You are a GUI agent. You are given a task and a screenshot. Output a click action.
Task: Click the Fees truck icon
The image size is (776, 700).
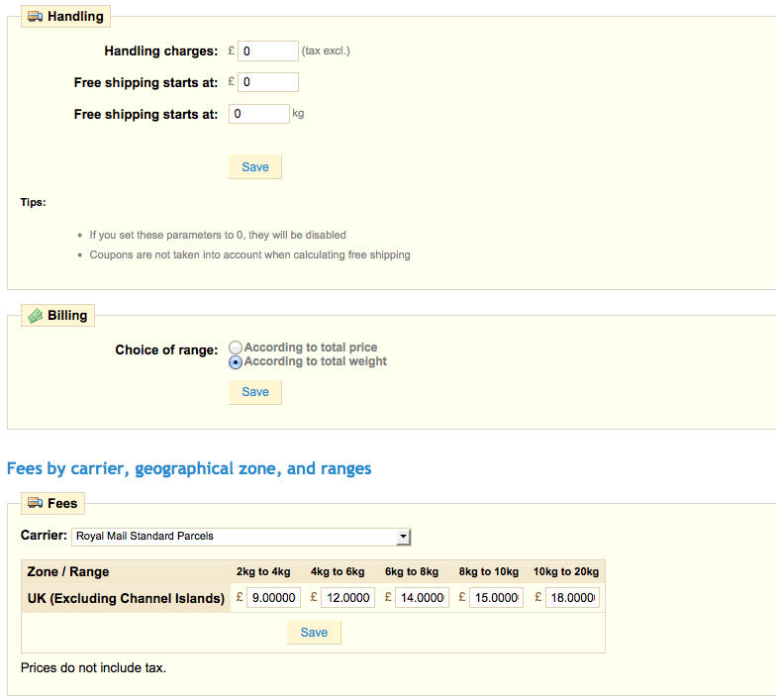35,504
